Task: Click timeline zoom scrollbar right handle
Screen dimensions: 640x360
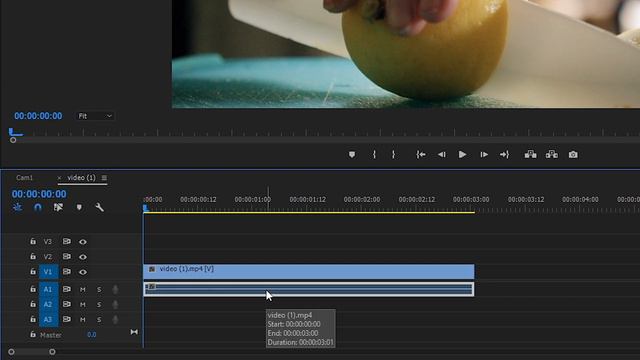Action: click(x=52, y=352)
